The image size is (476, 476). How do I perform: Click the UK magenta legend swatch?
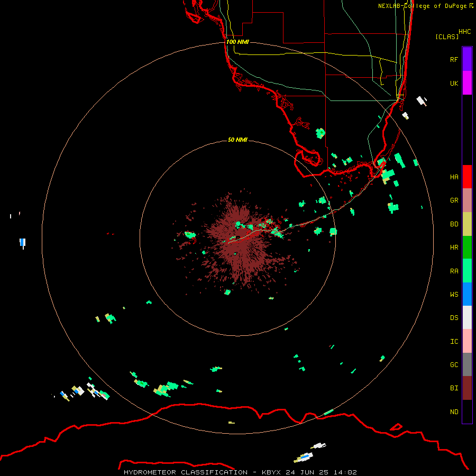click(x=467, y=83)
